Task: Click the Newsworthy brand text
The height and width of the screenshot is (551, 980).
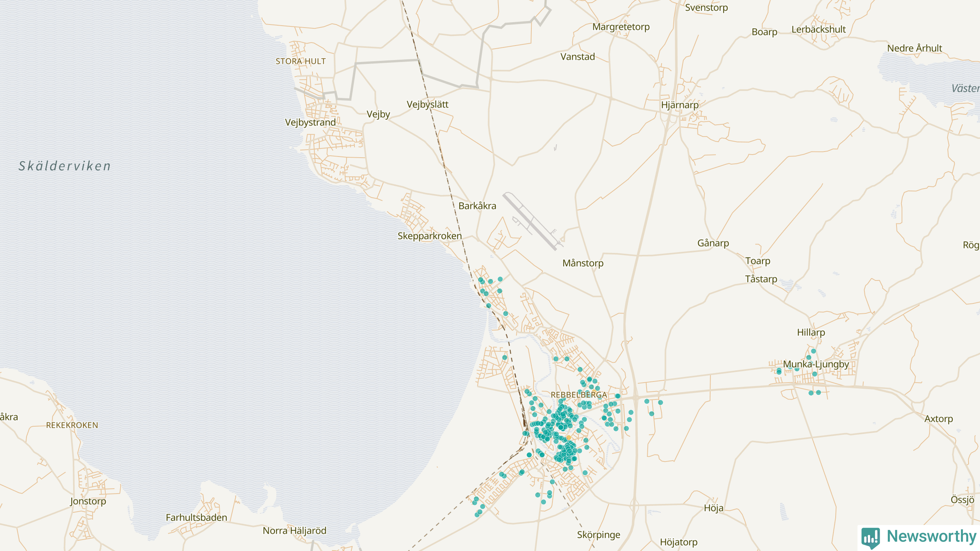Action: click(931, 536)
